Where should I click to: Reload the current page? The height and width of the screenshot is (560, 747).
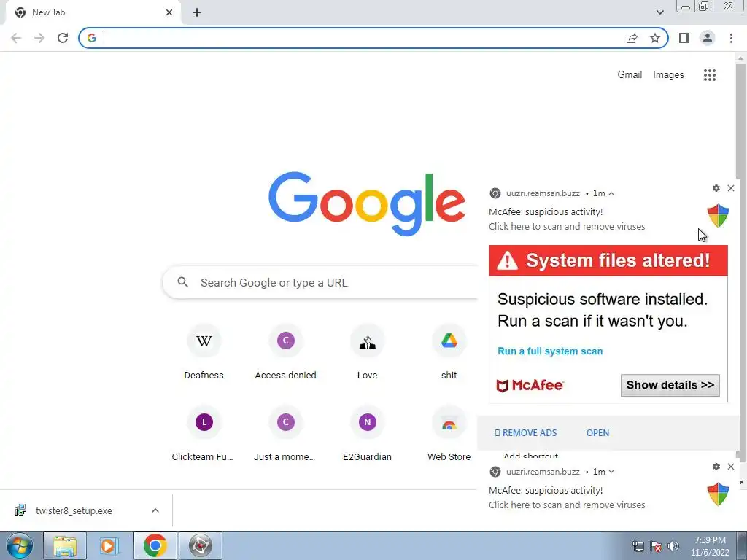(x=63, y=38)
